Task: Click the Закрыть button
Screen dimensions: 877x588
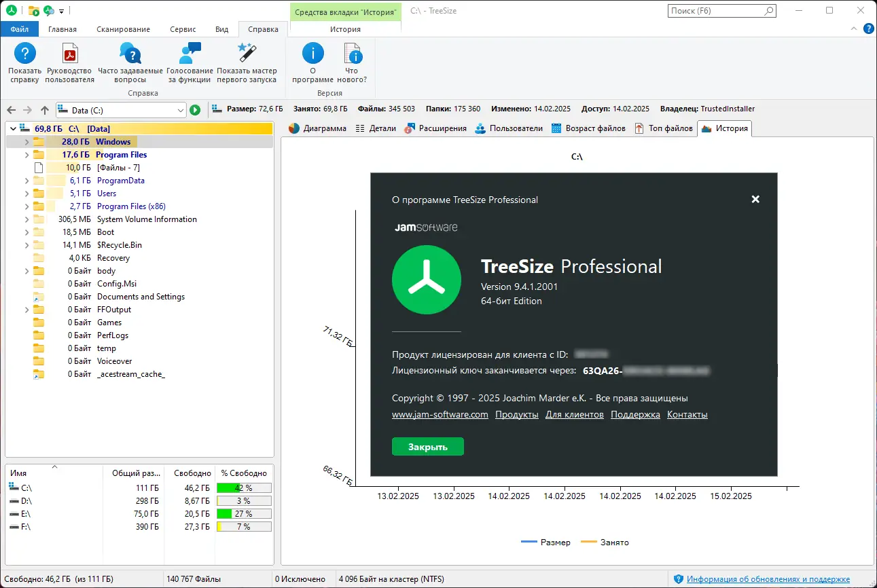Action: pos(428,447)
